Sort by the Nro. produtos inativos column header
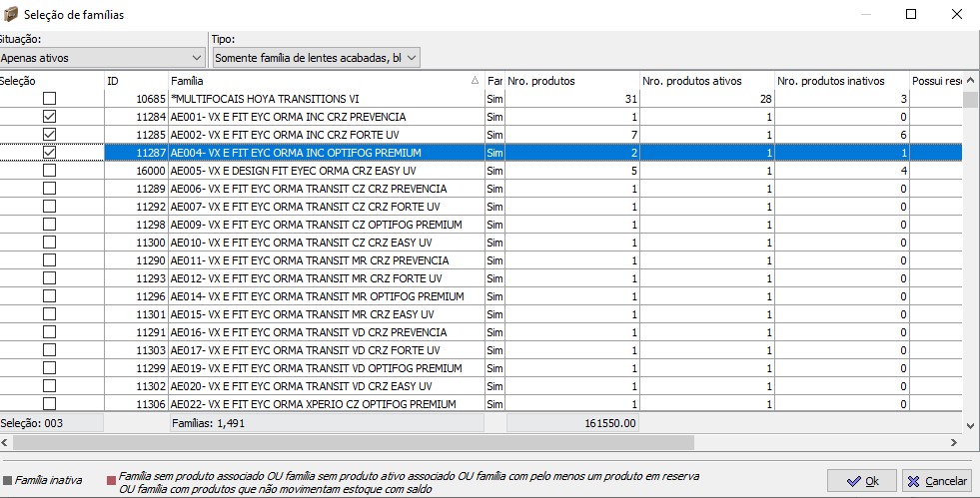Image resolution: width=980 pixels, height=498 pixels. [x=842, y=81]
